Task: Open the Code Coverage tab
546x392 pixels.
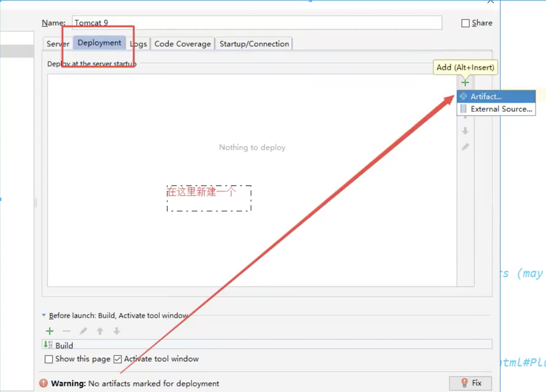Action: 182,44
